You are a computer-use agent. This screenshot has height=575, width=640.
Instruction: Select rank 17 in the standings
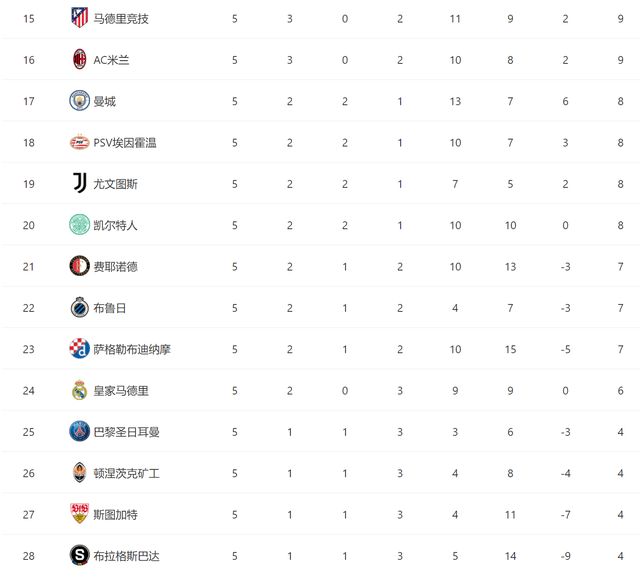click(29, 101)
